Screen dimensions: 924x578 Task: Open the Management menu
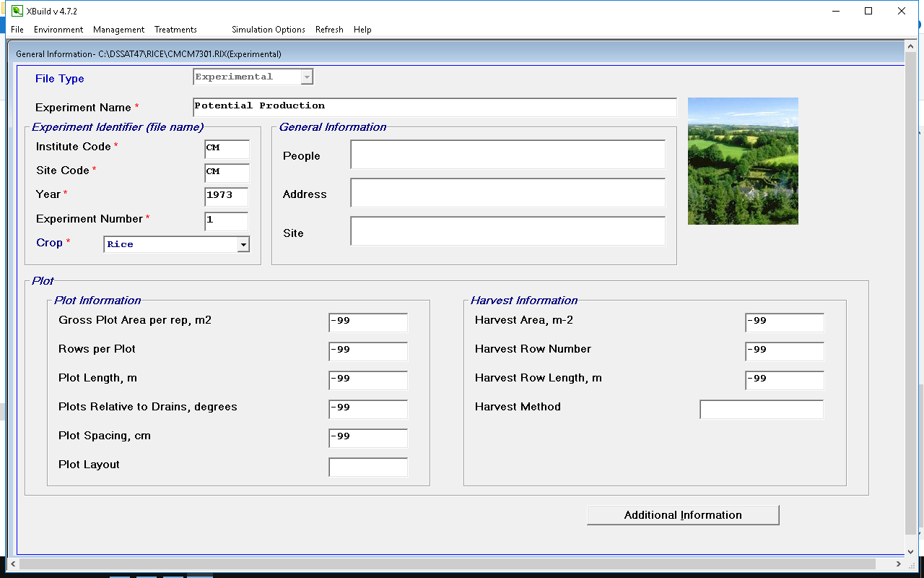(x=118, y=30)
